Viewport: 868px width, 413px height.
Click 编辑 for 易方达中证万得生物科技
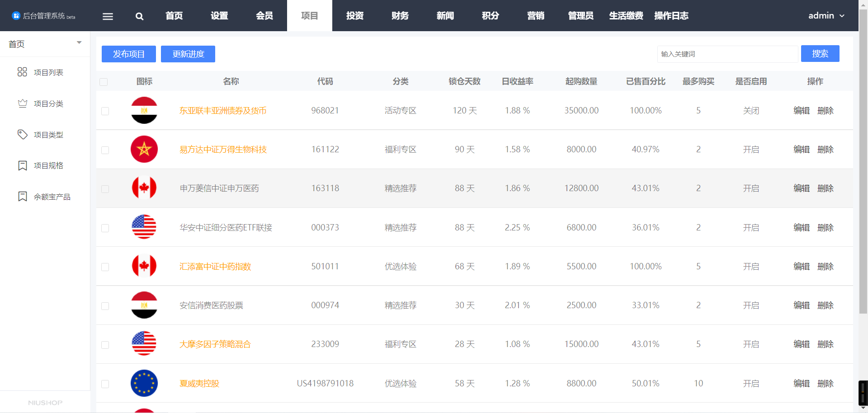click(802, 149)
